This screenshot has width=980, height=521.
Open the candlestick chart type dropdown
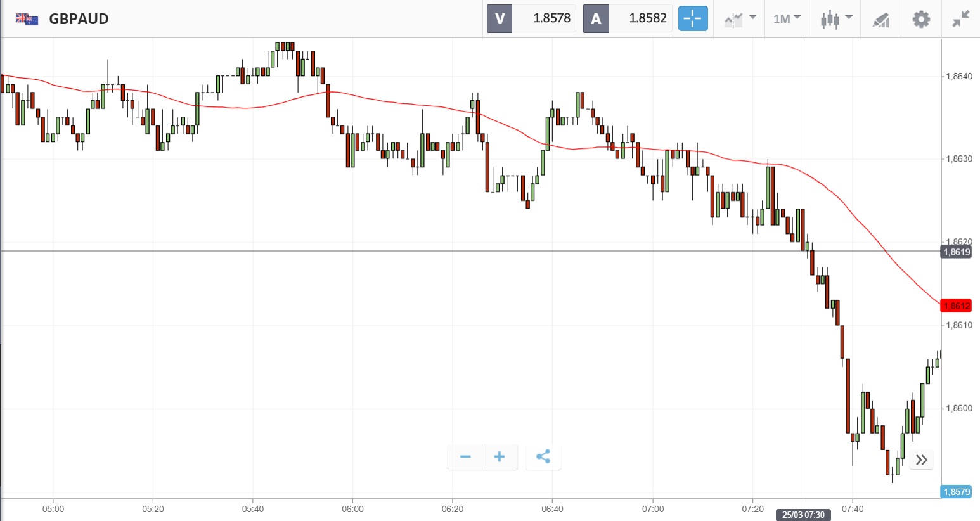click(835, 18)
